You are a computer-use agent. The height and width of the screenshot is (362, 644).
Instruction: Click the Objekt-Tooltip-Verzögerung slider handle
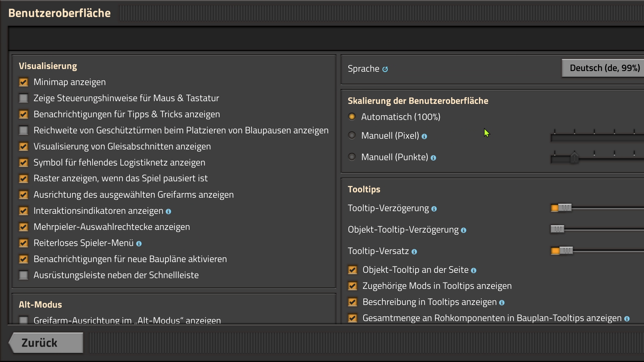pyautogui.click(x=557, y=229)
